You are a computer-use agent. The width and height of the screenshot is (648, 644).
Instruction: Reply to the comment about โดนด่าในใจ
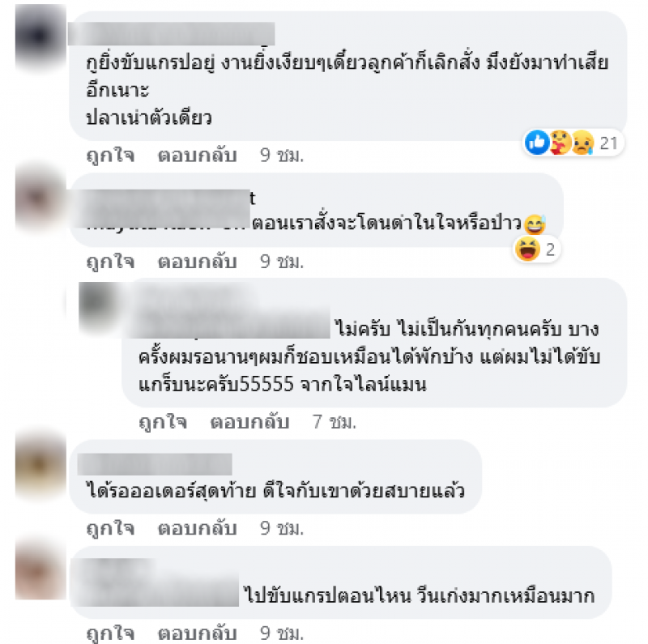click(x=197, y=262)
